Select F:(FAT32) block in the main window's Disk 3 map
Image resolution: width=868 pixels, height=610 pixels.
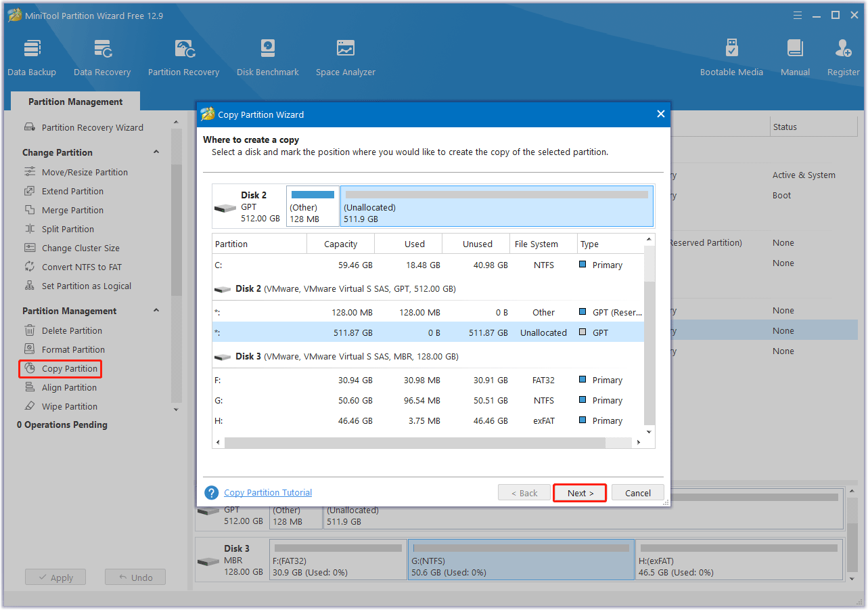coord(338,560)
